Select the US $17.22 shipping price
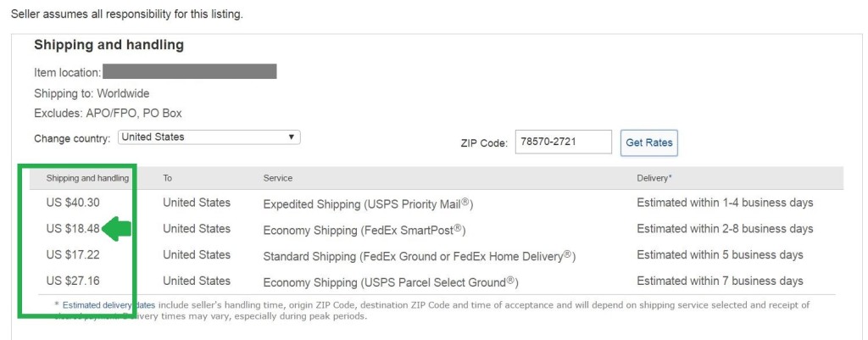 73,254
